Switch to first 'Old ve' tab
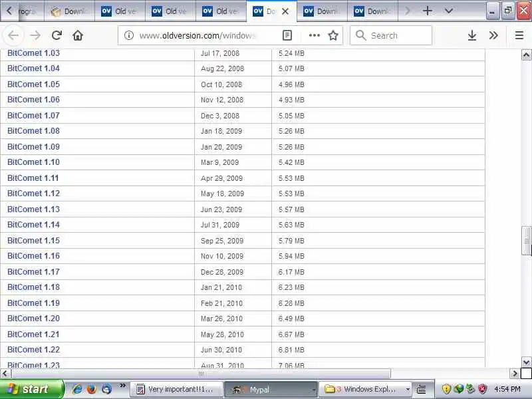 coord(120,11)
